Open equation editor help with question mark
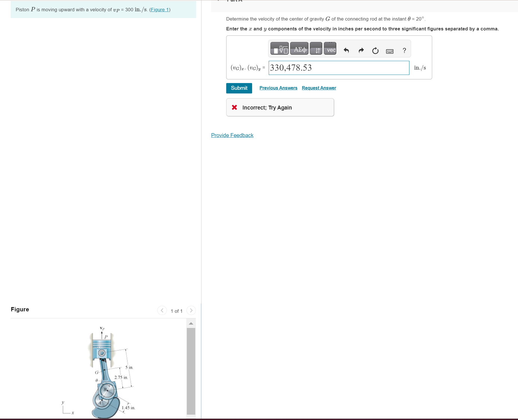The height and width of the screenshot is (420, 518). click(x=404, y=51)
